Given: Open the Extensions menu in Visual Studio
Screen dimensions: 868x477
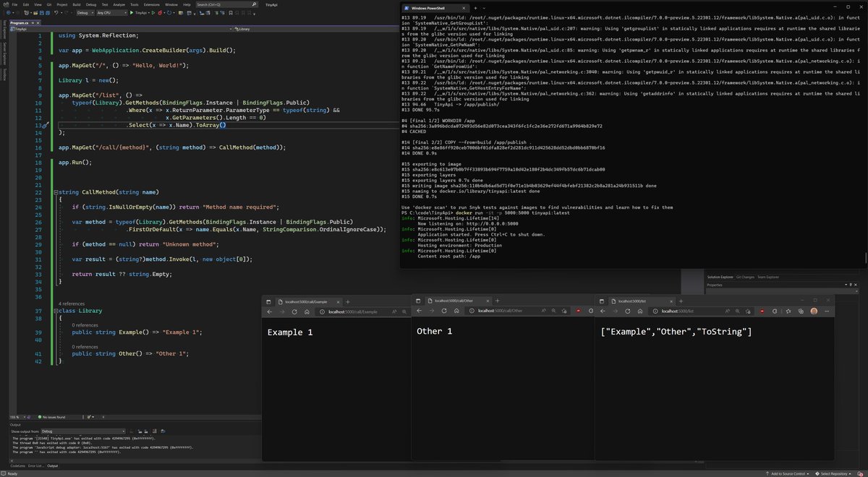Looking at the screenshot, I should [151, 4].
